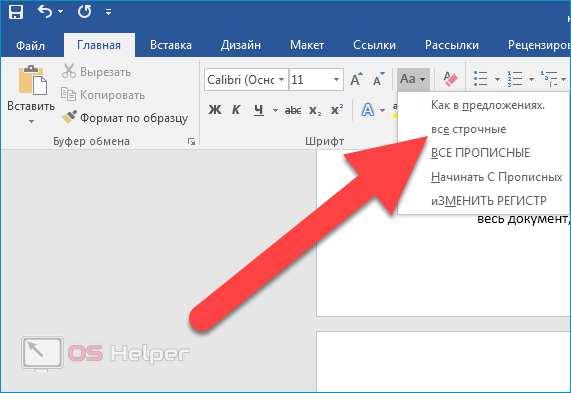
Task: Click the Undo arrow icon
Action: (x=45, y=12)
